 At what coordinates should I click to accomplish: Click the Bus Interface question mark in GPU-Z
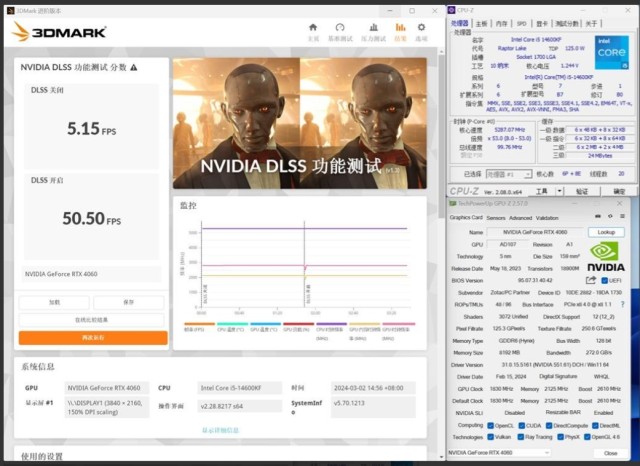point(622,304)
